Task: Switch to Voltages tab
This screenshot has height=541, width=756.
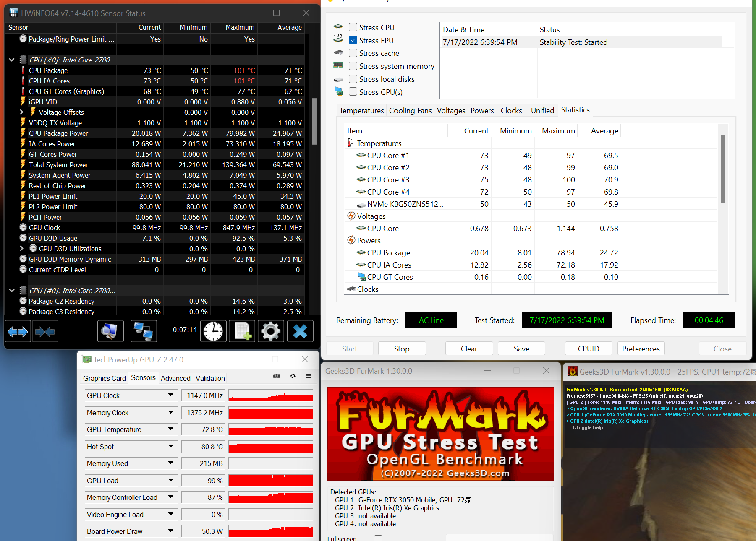Action: tap(451, 110)
